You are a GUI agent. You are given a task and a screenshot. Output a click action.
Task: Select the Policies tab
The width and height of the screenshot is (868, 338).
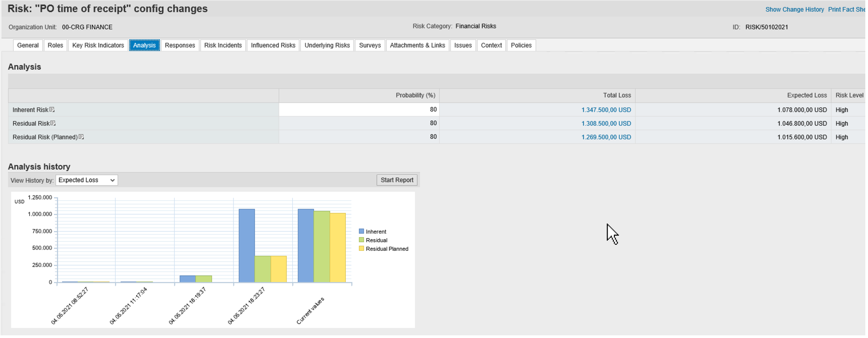tap(521, 45)
